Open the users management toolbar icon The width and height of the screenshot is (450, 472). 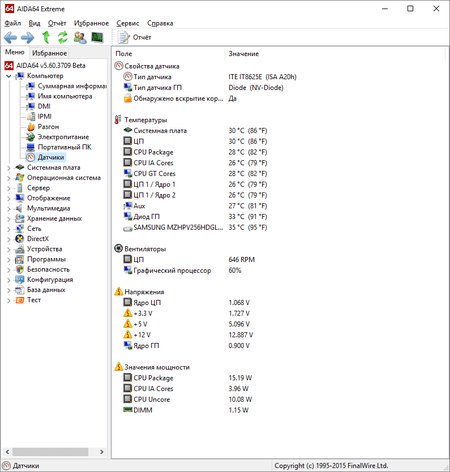80,37
